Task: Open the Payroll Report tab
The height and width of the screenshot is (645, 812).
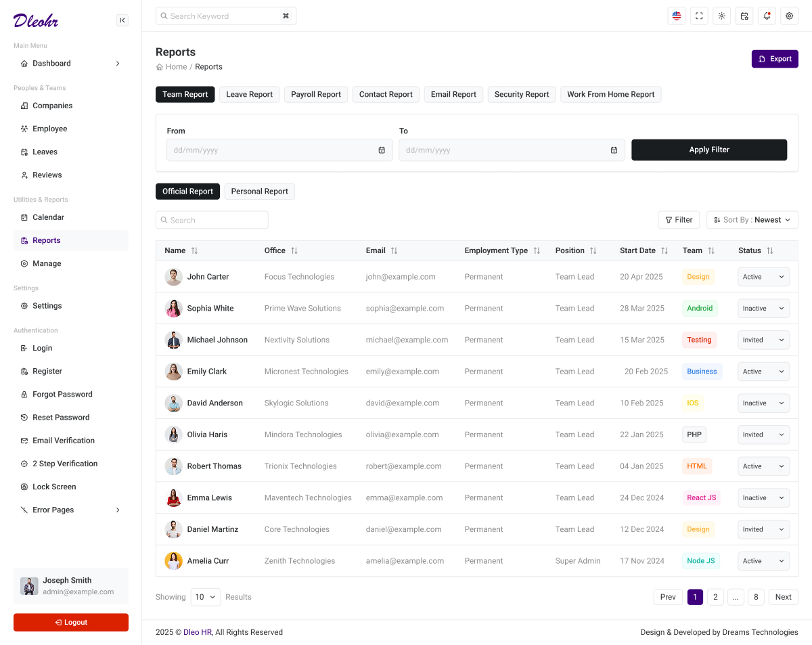Action: coord(315,94)
